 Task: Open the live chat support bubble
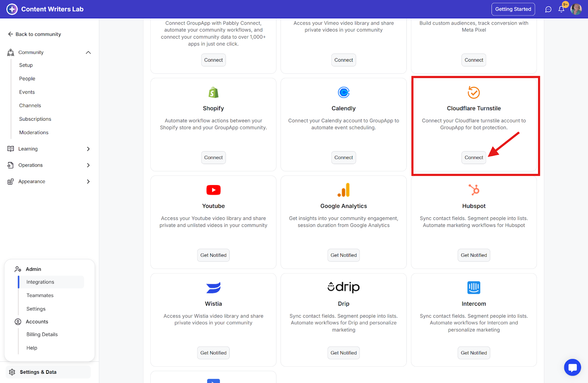[x=573, y=367]
